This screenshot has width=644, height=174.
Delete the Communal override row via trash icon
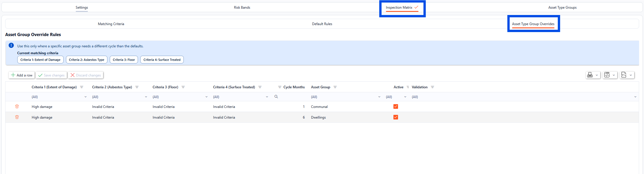(x=17, y=106)
